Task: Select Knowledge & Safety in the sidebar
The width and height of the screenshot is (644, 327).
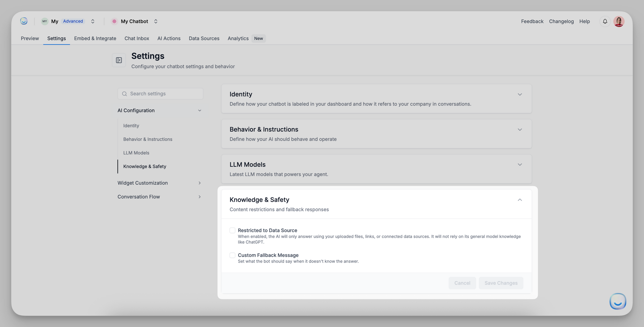Action: (145, 166)
